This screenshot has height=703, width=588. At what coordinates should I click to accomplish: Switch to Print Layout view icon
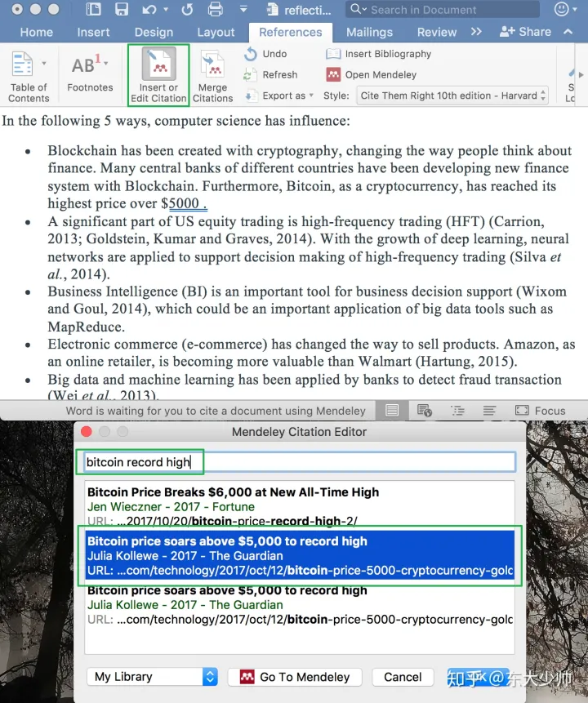pyautogui.click(x=392, y=410)
